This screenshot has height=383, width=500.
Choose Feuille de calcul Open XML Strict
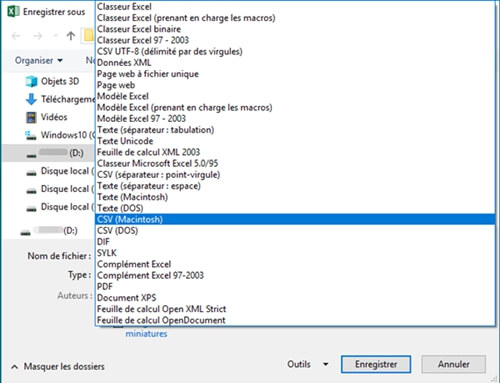295,309
